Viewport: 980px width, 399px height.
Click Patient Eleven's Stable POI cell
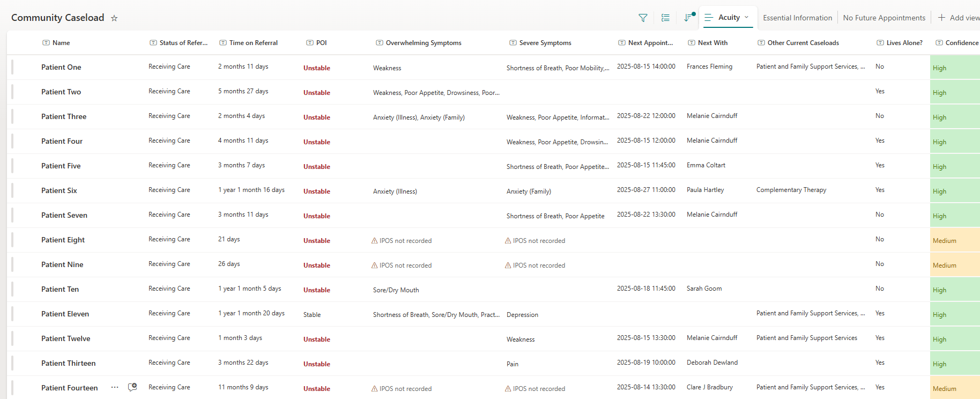click(312, 315)
